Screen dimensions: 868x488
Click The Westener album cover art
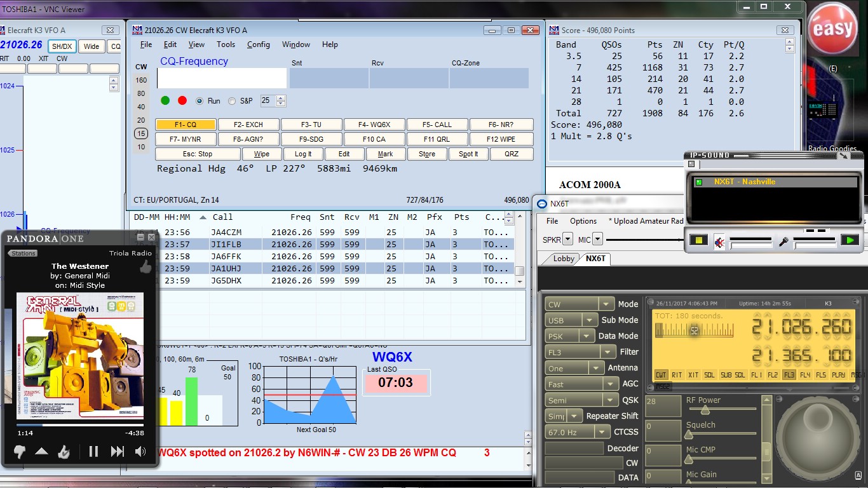point(80,356)
